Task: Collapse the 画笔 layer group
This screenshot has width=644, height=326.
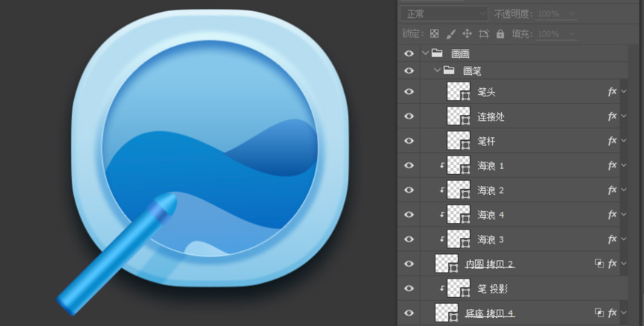Action: pos(437,71)
